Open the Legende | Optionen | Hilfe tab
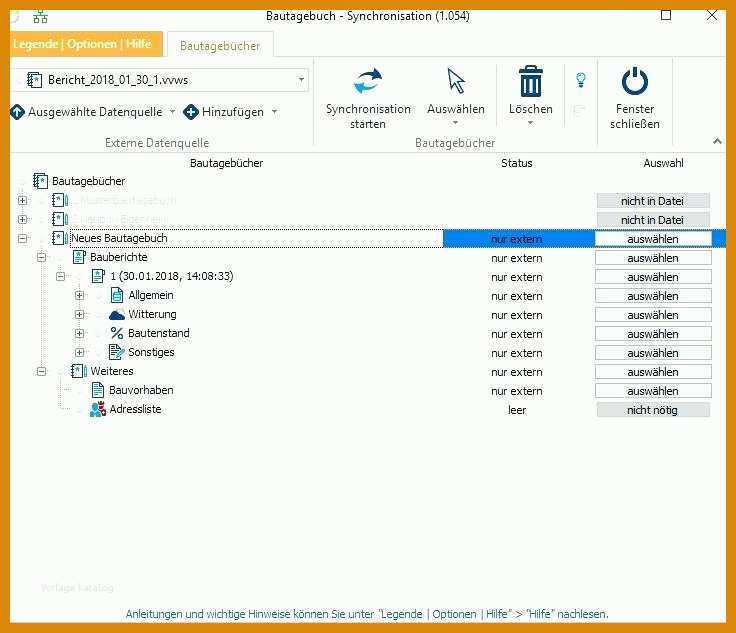 (86, 44)
